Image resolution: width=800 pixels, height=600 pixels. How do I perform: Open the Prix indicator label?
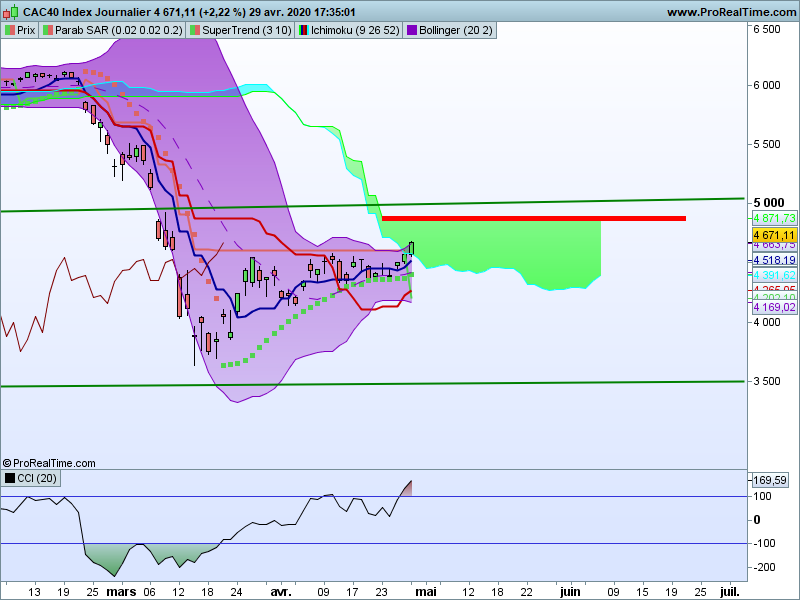[x=20, y=31]
